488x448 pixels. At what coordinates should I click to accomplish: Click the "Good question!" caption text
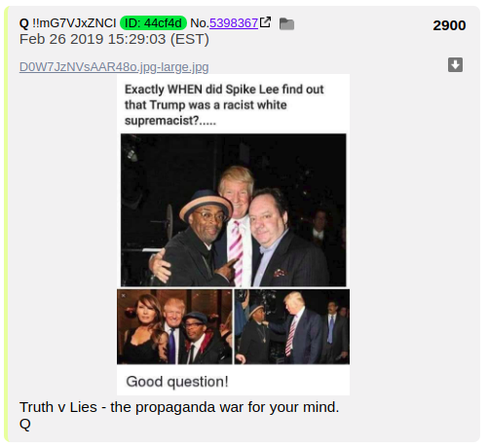177,382
